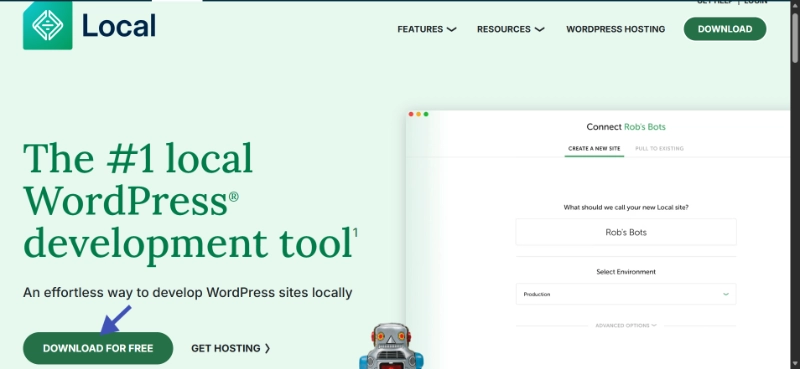
Task: Click the Connect Rob's Bots heading
Action: click(626, 127)
